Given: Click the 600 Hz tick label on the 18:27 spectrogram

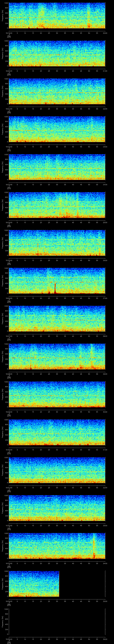Looking at the screenshot, I should coord(6,315).
